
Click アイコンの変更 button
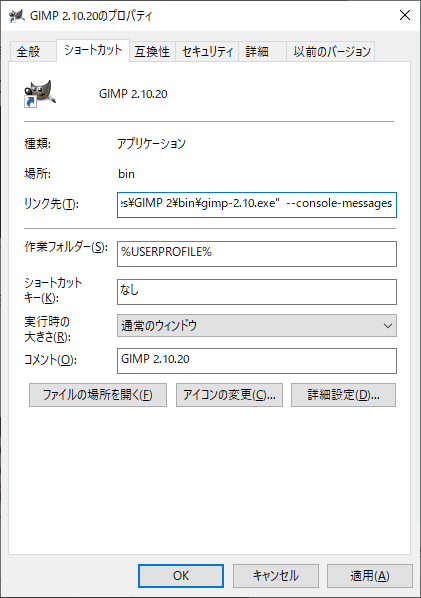point(229,395)
